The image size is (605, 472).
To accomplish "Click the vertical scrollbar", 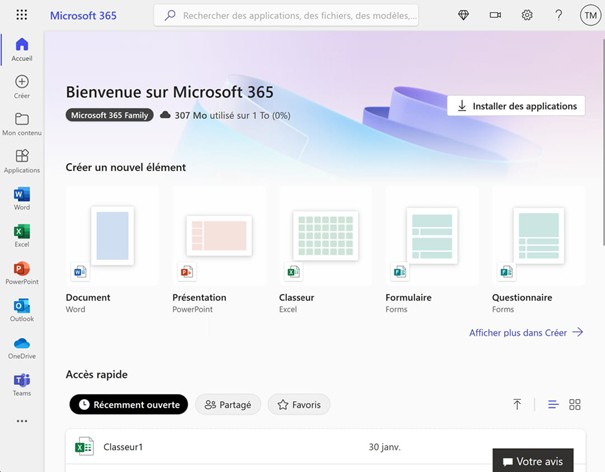I will 603,142.
